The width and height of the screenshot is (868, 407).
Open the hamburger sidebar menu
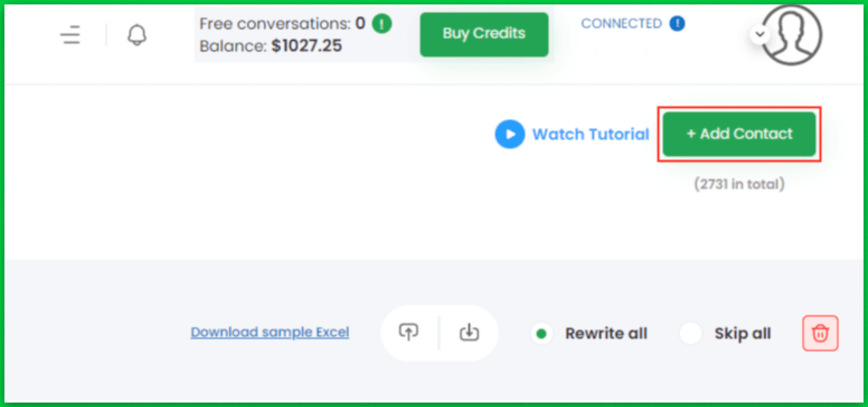(x=71, y=35)
